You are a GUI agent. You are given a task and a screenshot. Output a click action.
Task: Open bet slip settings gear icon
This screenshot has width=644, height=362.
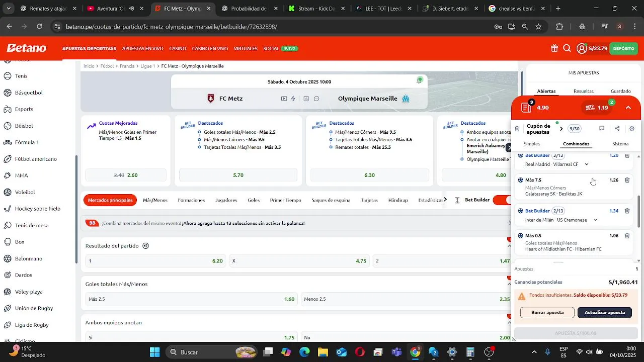point(632,129)
